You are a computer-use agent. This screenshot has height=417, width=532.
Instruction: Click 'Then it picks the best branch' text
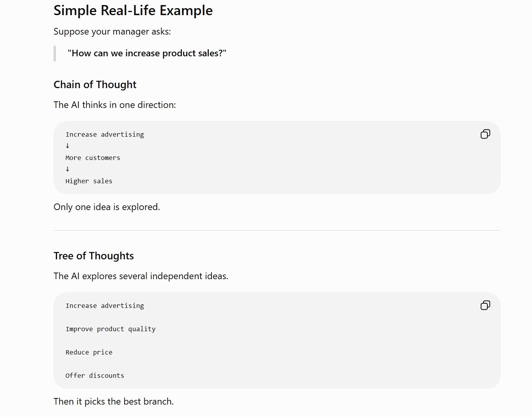(114, 401)
